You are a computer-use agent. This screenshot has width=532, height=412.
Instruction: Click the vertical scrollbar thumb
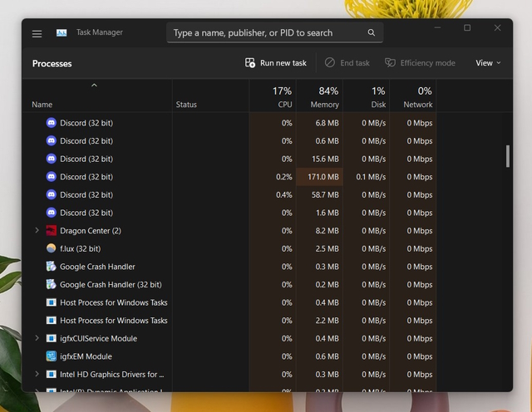tap(508, 156)
